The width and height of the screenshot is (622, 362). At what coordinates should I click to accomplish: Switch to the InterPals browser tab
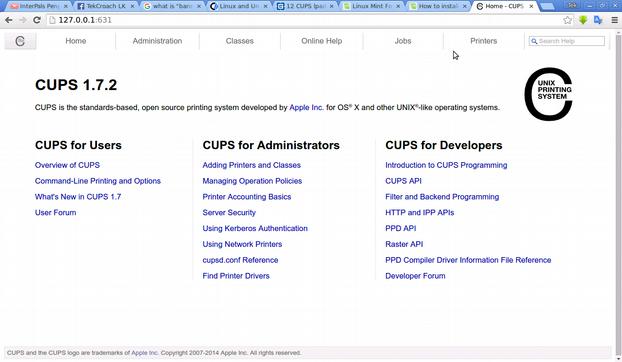pos(38,6)
